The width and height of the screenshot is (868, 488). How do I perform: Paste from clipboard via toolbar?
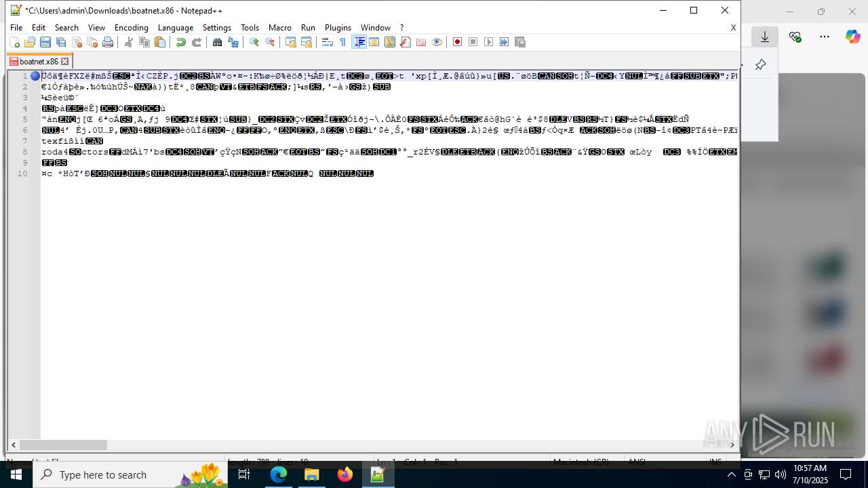pyautogui.click(x=159, y=42)
